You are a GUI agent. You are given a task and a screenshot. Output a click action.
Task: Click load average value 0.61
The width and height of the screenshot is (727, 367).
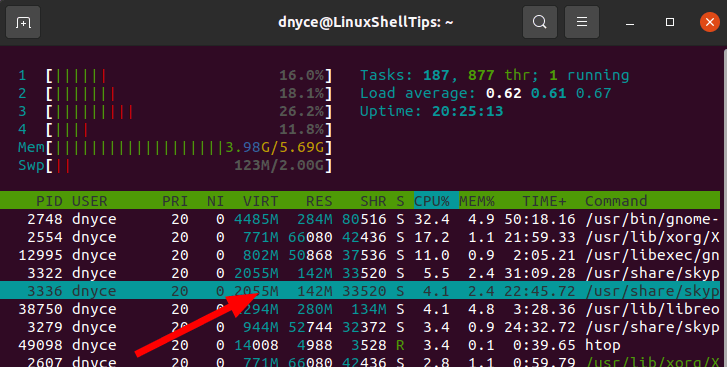[x=548, y=93]
